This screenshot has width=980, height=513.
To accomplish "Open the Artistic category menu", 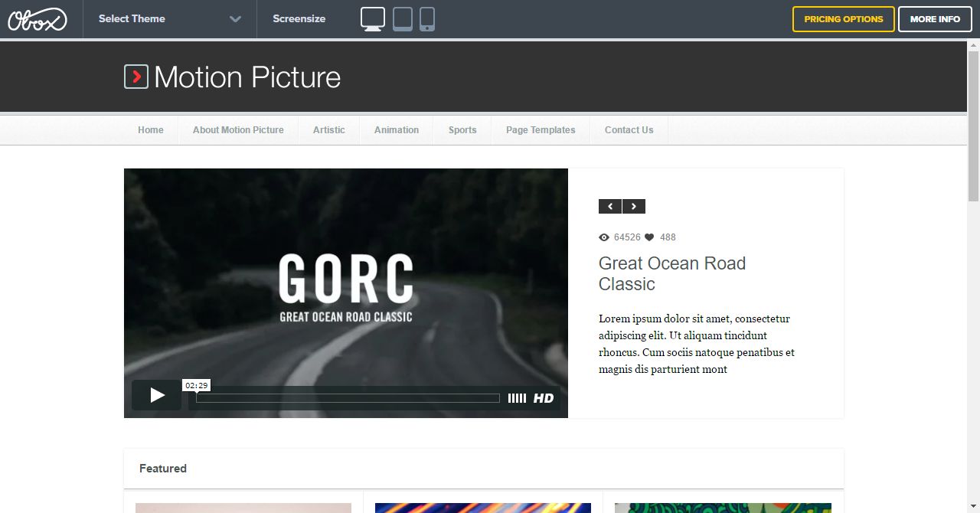I will (329, 130).
